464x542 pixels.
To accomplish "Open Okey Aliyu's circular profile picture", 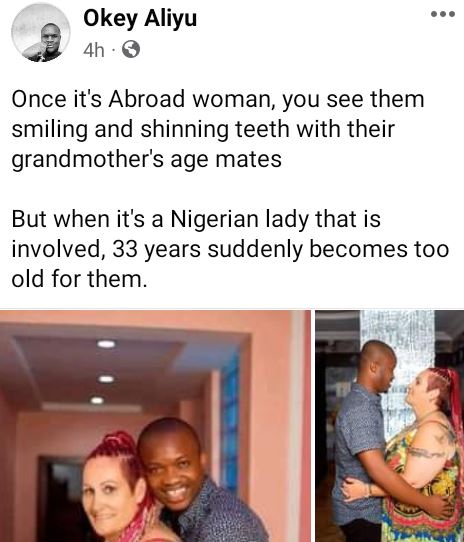I will click(41, 33).
